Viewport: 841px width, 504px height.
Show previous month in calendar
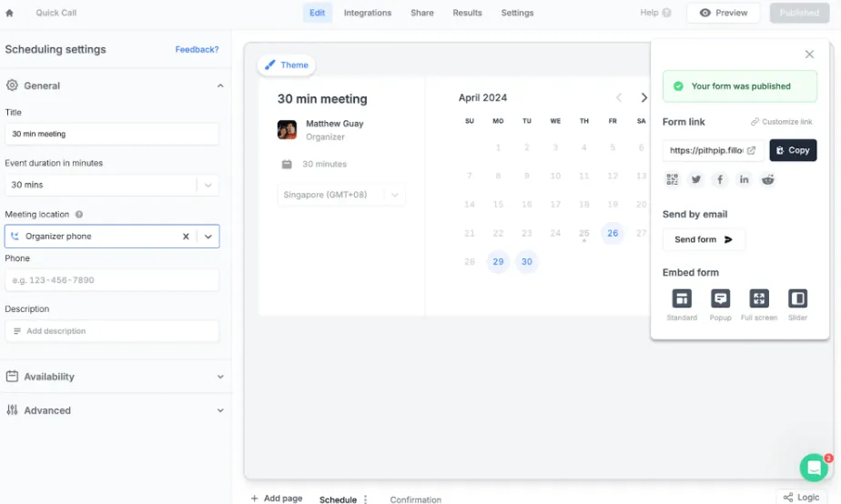tap(619, 97)
